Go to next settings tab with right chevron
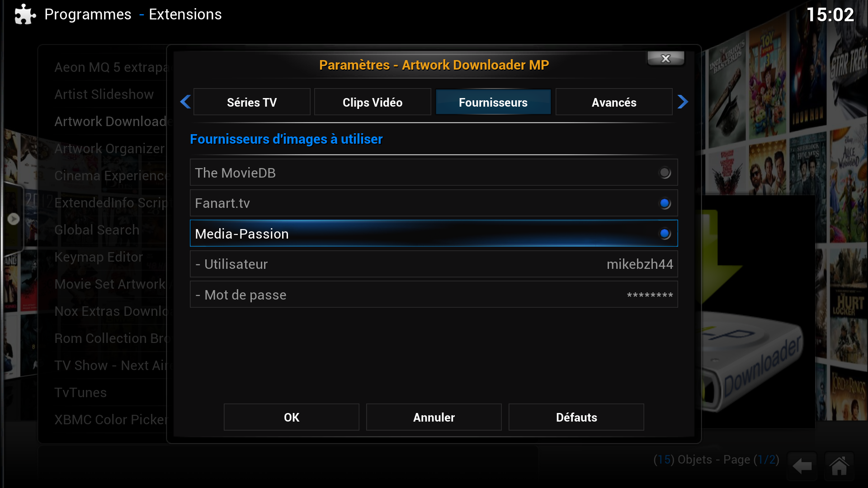This screenshot has height=488, width=868. pos(683,102)
